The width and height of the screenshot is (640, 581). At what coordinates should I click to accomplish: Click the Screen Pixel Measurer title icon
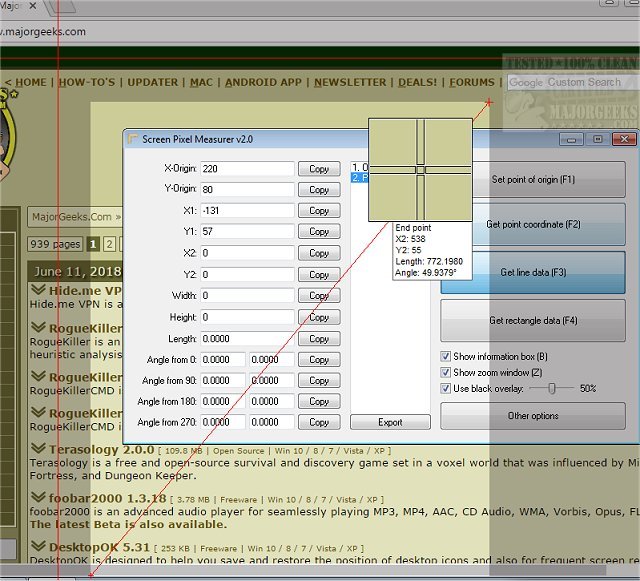[132, 139]
